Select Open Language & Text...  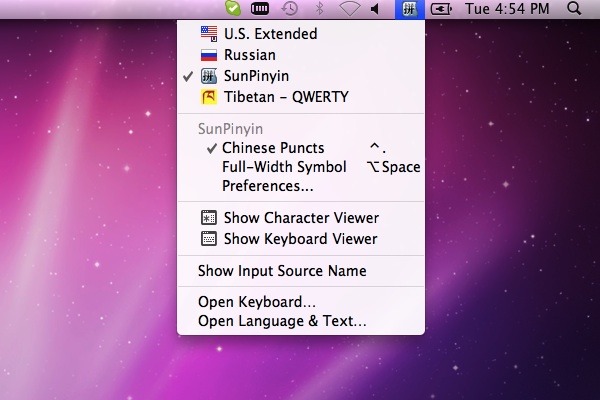[301, 321]
